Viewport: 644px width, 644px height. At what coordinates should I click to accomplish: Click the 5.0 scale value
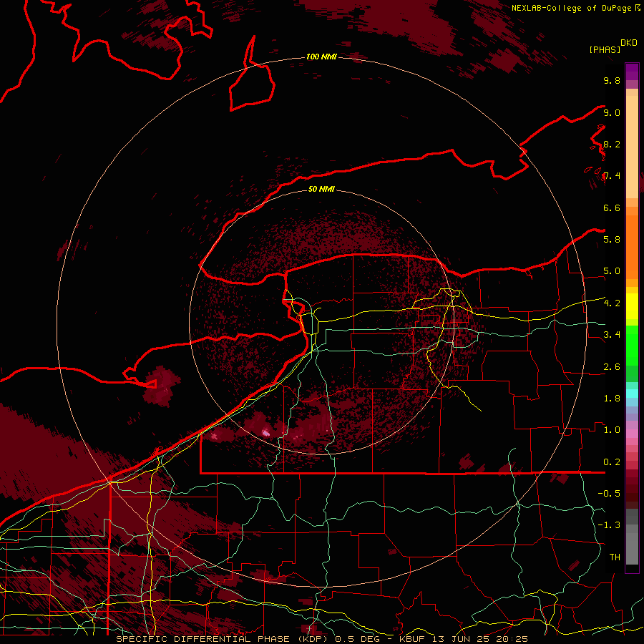pos(612,271)
